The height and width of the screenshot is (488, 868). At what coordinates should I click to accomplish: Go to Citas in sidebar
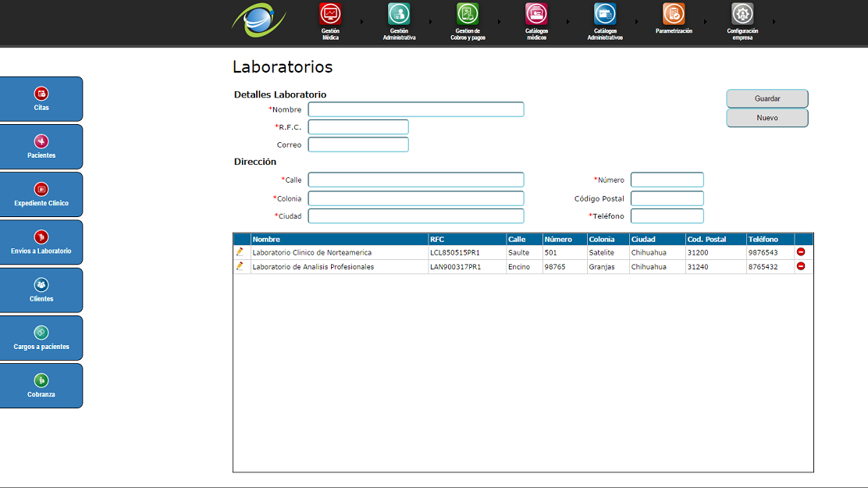click(x=41, y=99)
